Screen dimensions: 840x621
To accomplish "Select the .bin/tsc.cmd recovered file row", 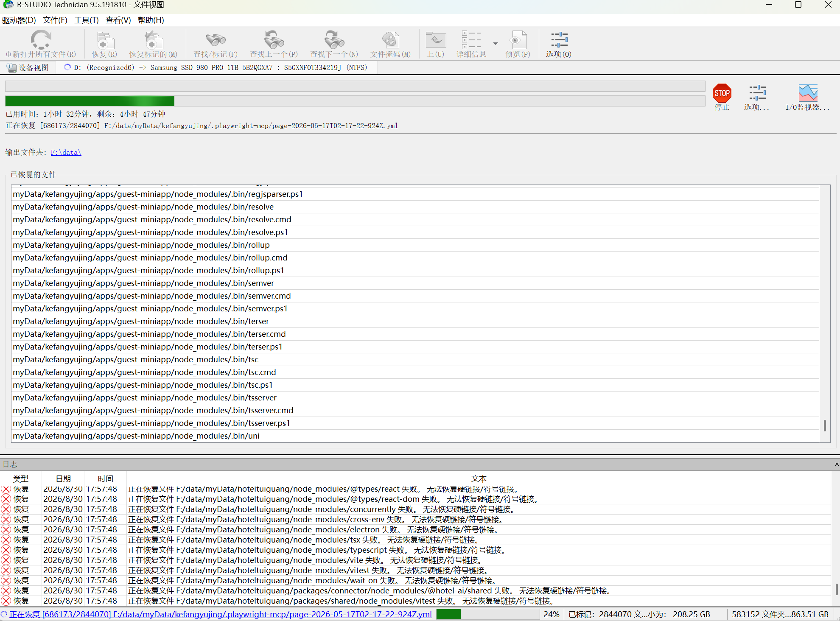I will click(x=415, y=372).
